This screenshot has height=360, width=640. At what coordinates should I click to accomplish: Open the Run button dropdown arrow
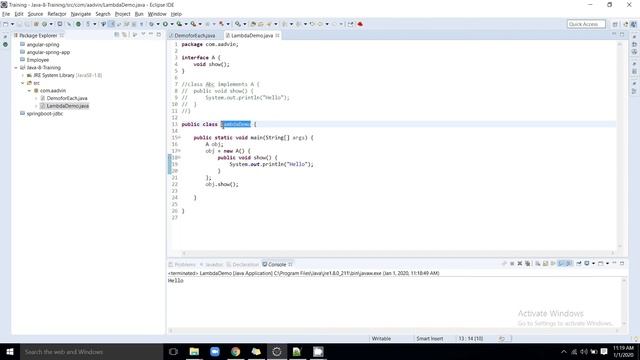tap(172, 24)
